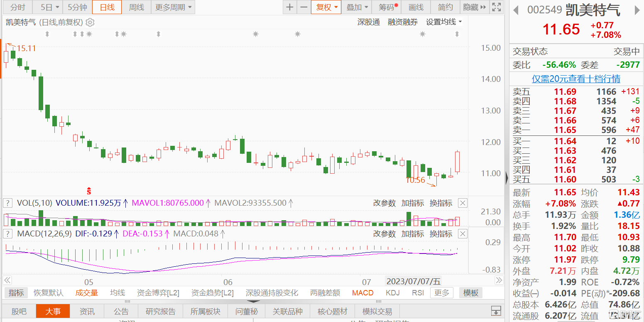
Task: Go to next stock using right arrow
Action: (637, 10)
